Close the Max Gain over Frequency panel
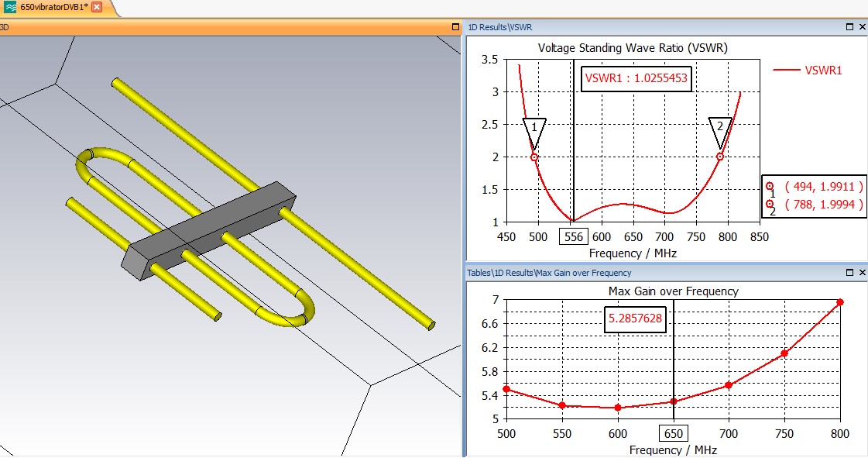Viewport: 868px width, 458px height. [862, 273]
